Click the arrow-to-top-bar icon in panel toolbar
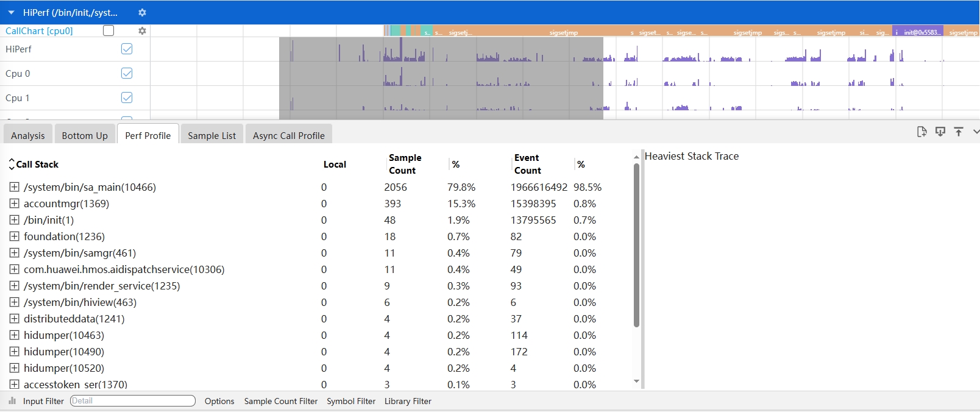The width and height of the screenshot is (980, 412). (959, 132)
